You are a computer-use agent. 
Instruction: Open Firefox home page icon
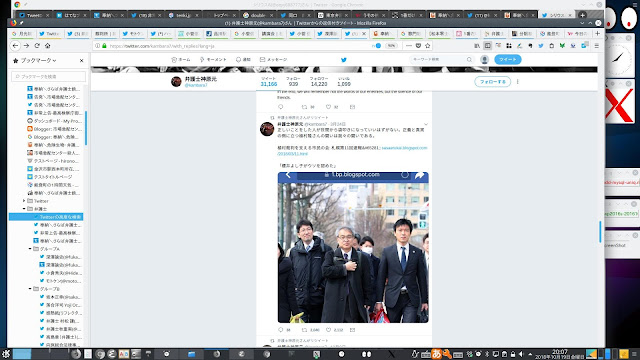tap(47, 46)
